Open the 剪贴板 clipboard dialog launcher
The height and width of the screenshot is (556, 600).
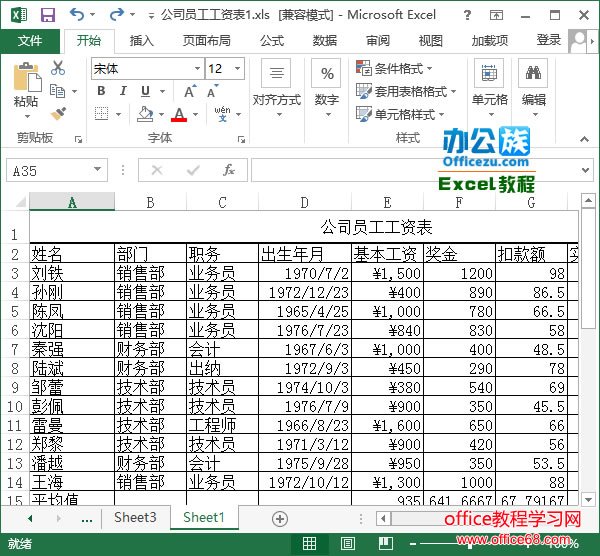tap(78, 140)
